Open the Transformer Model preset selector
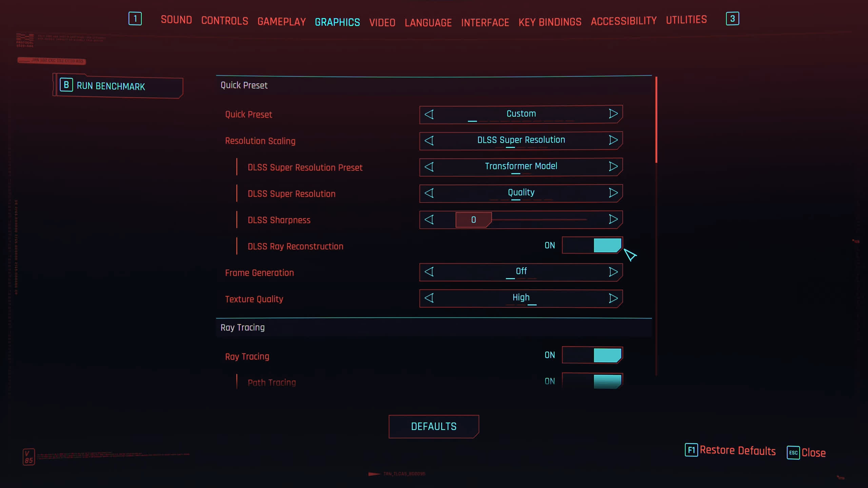 (521, 167)
